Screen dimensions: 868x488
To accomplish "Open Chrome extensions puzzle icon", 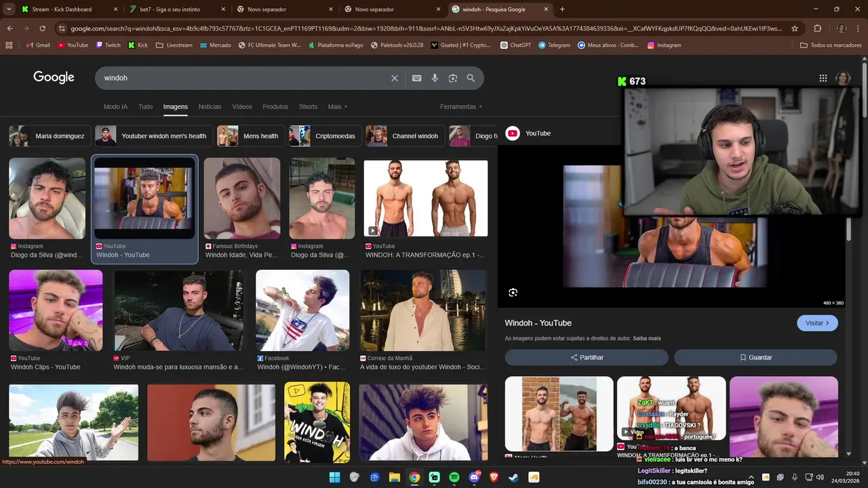I will point(818,28).
